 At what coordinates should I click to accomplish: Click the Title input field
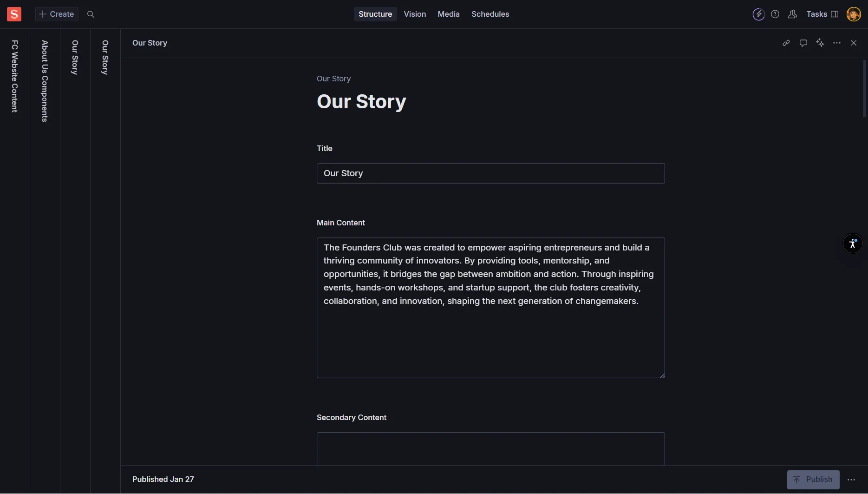tap(490, 173)
